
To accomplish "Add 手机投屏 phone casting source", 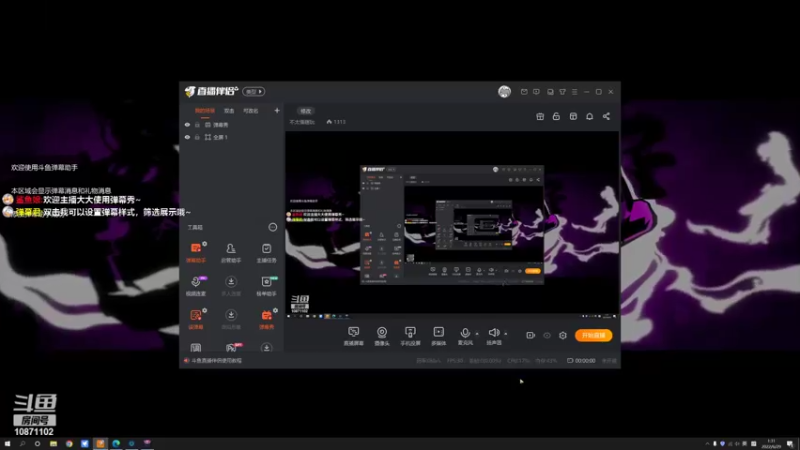I will (x=410, y=336).
